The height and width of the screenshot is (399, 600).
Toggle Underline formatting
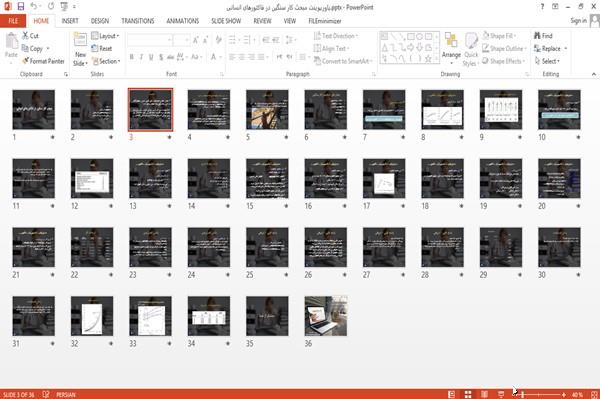pos(151,57)
